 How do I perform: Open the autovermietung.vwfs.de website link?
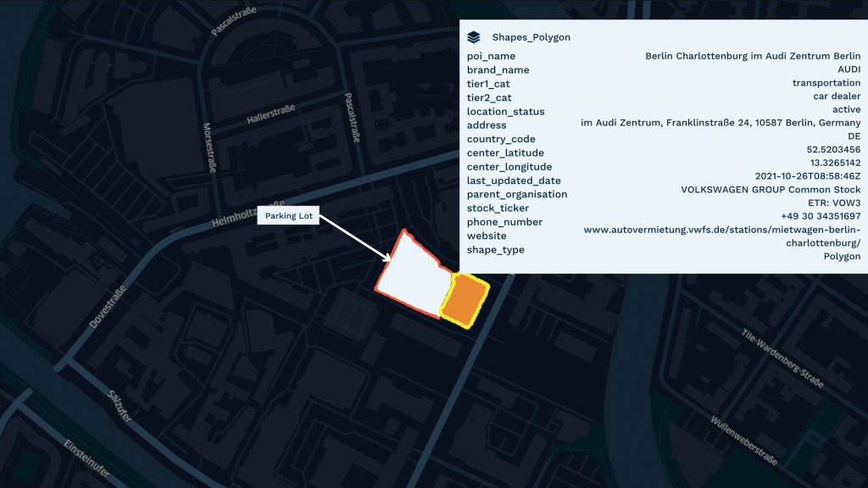722,236
